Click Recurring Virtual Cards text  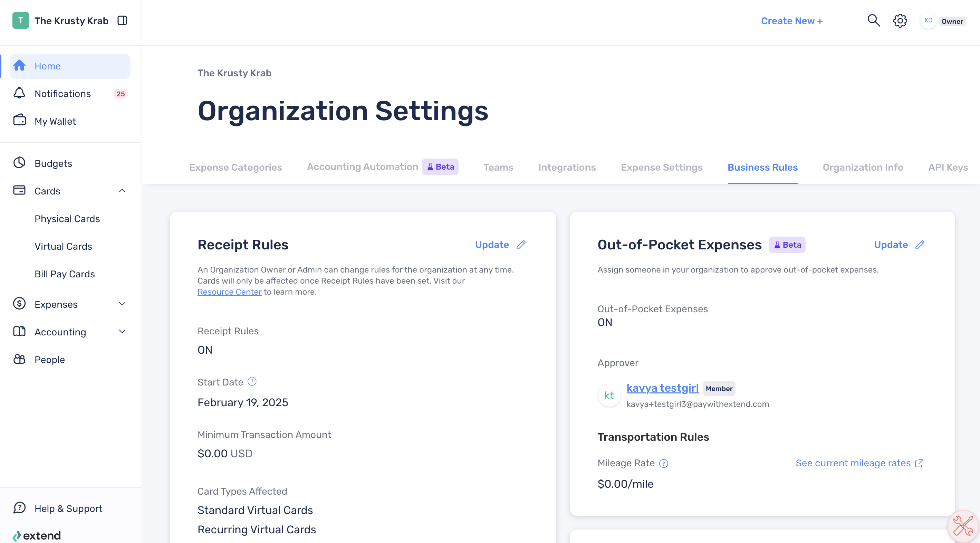pos(257,529)
